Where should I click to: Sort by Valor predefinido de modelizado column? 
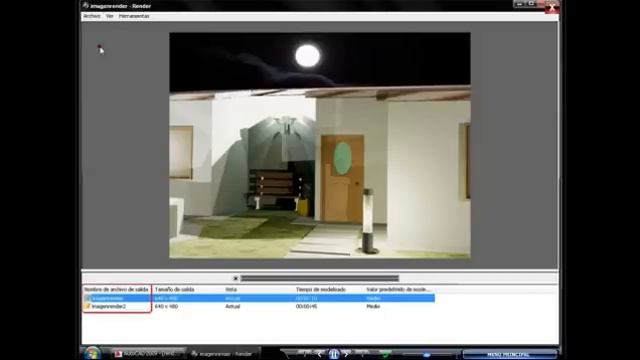pos(398,289)
